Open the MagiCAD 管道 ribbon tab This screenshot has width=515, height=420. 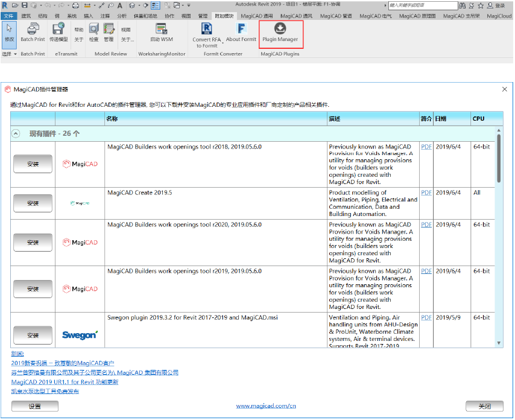pyautogui.click(x=336, y=16)
